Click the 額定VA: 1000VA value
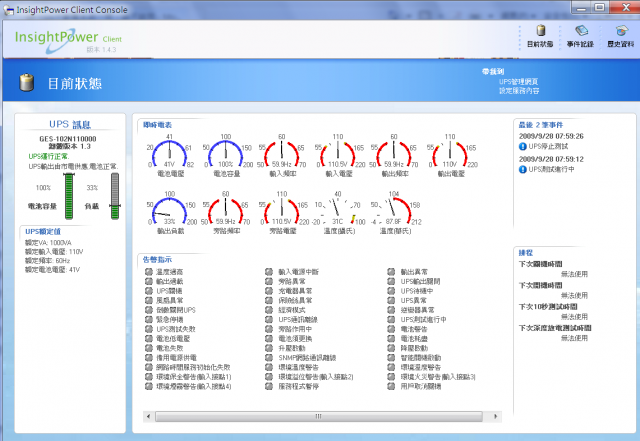The image size is (640, 441). click(48, 243)
